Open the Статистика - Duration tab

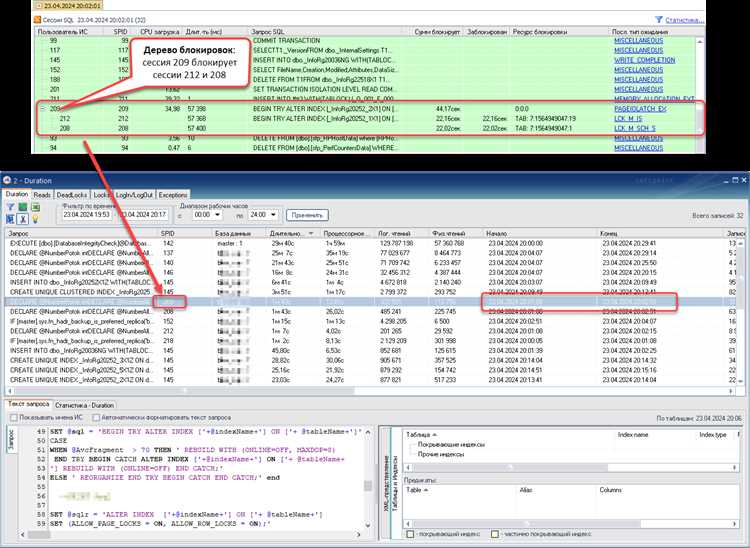(85, 405)
